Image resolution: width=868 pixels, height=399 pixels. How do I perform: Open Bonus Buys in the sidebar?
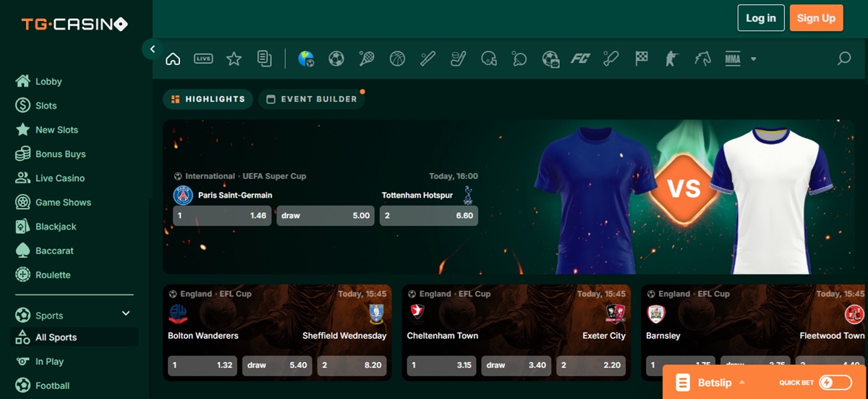point(60,154)
